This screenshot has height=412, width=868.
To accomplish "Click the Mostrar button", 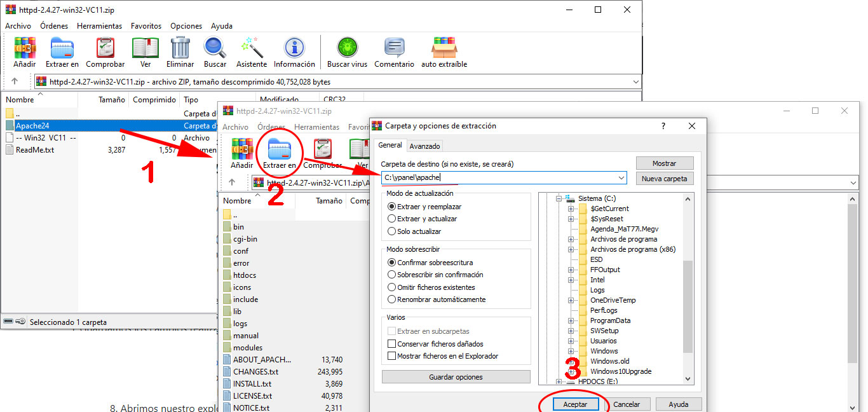I will [x=665, y=163].
